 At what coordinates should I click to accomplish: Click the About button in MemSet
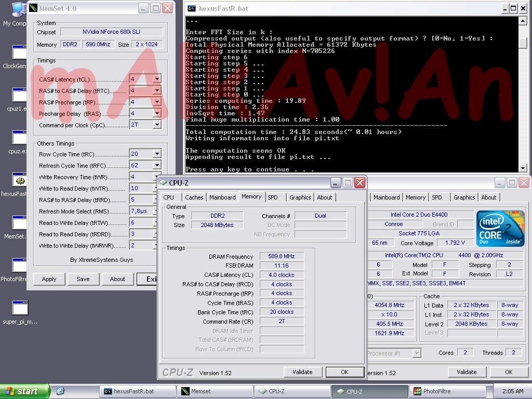coord(117,279)
